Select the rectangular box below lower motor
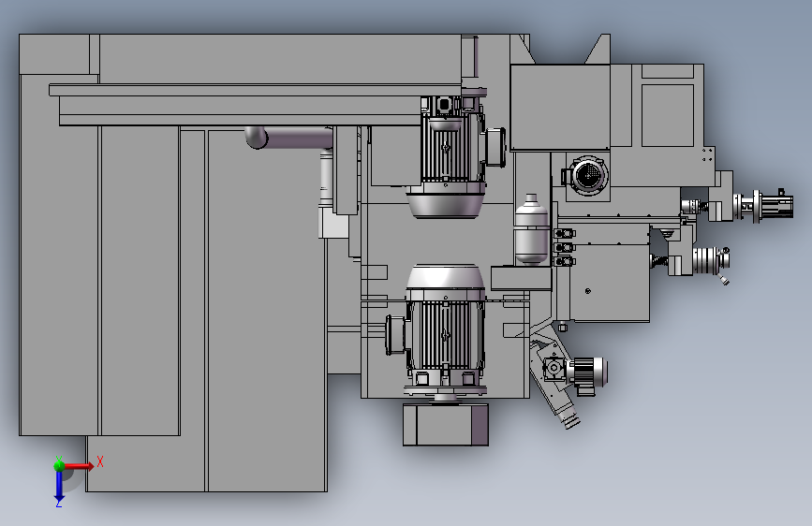 click(x=446, y=425)
